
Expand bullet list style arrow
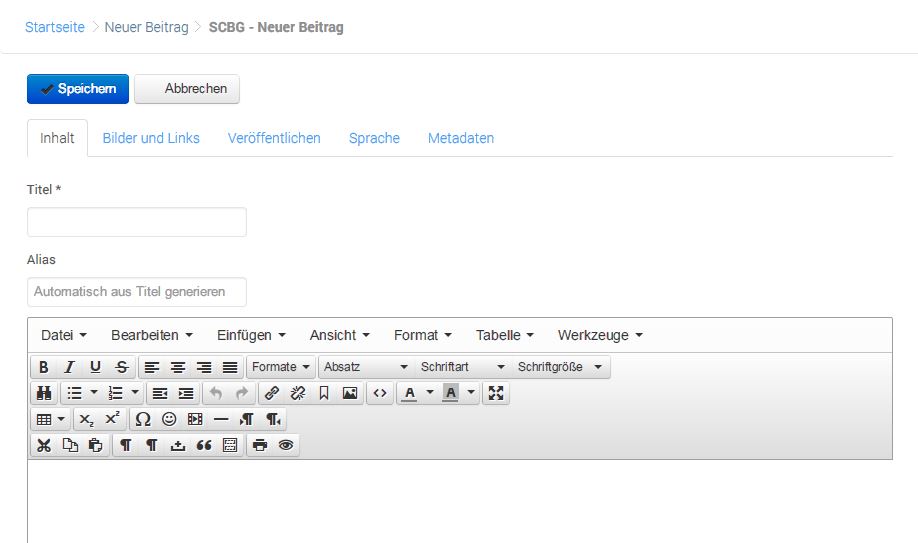94,392
